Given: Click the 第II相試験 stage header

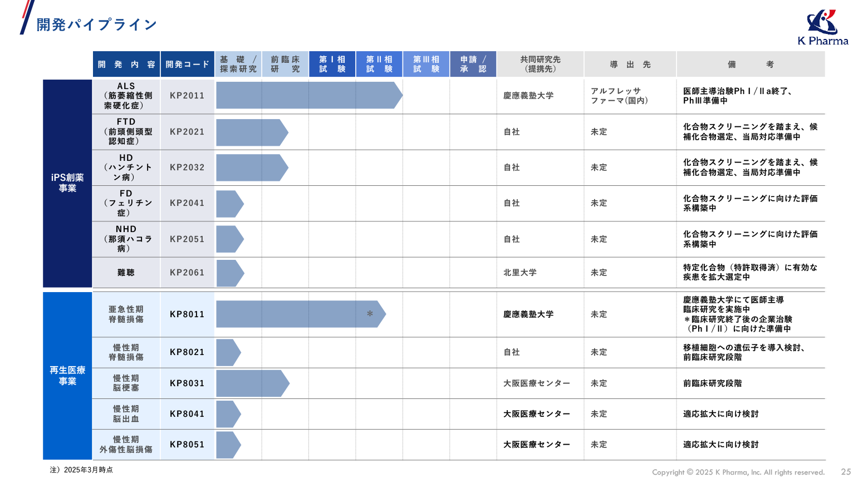Looking at the screenshot, I should [x=379, y=64].
